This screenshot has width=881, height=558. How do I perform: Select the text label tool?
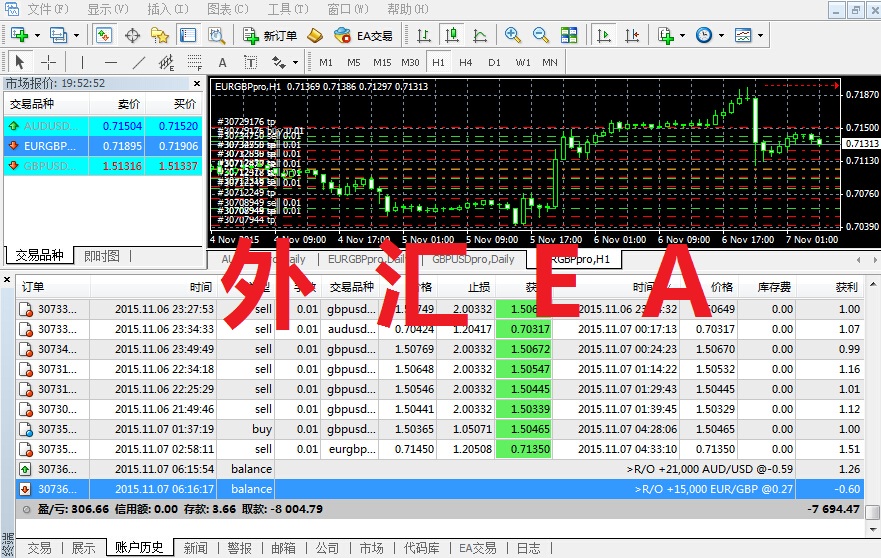tap(250, 62)
